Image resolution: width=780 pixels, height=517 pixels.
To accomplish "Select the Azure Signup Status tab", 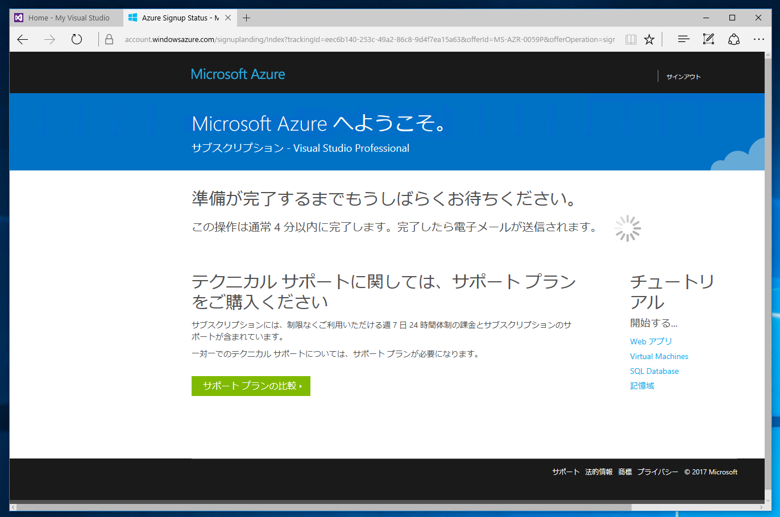I will (180, 18).
